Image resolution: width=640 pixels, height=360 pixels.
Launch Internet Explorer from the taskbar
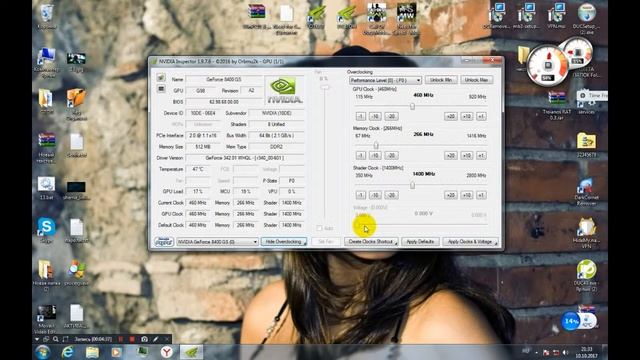click(x=67, y=352)
